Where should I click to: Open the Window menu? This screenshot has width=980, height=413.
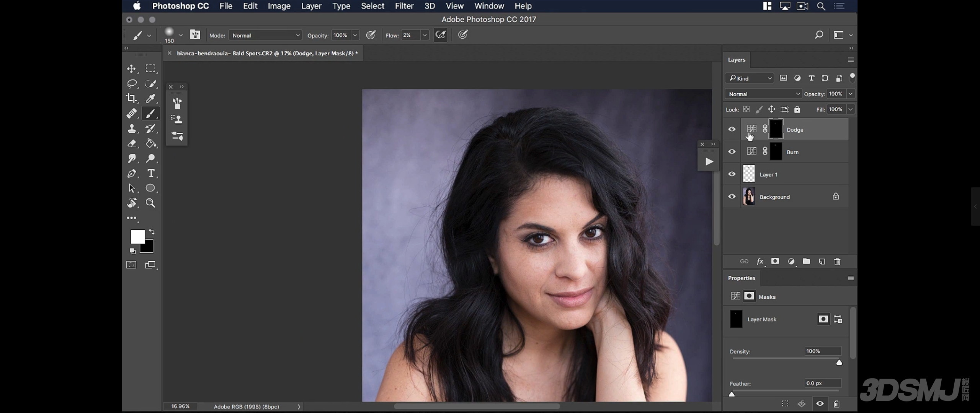click(x=489, y=6)
